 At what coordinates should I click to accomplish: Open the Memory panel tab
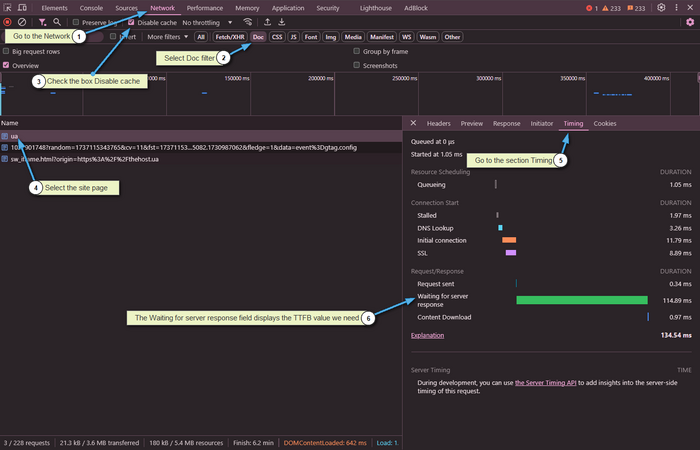(x=247, y=8)
